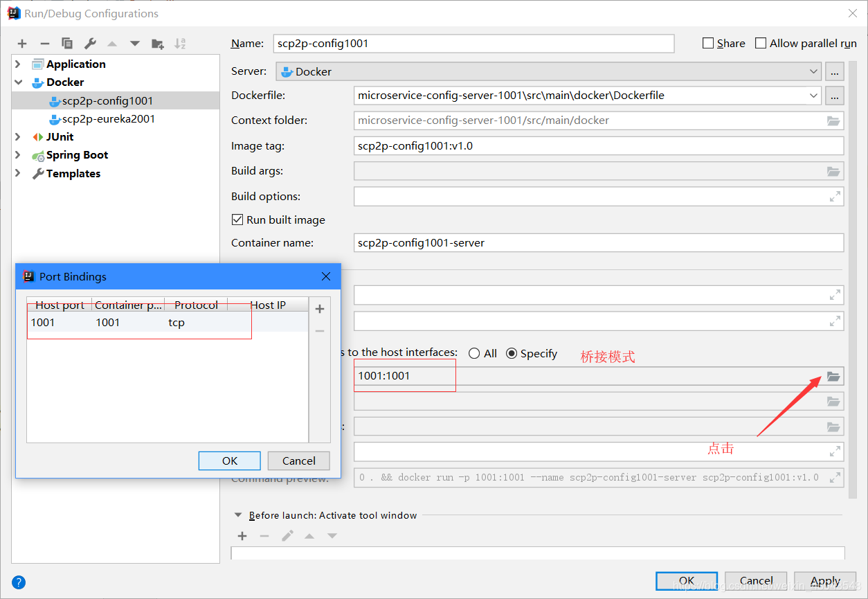Toggle Share checkbox

pos(707,43)
